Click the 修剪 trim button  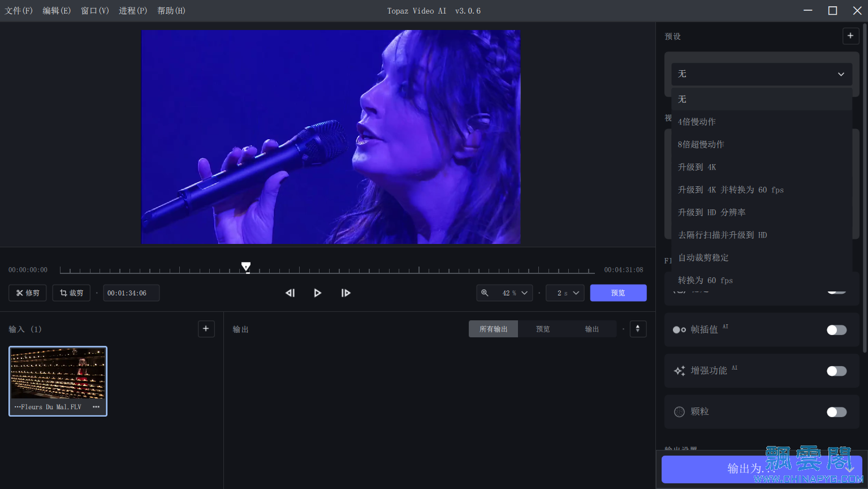28,293
